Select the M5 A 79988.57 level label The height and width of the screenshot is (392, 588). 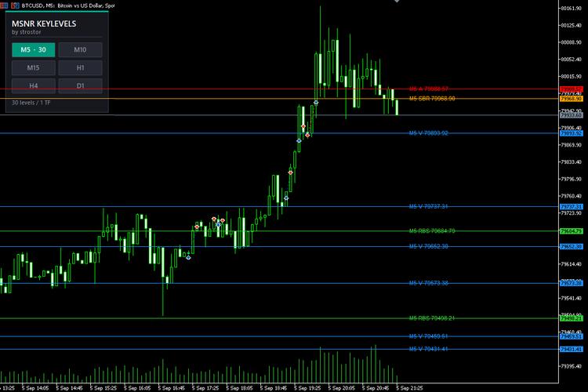click(x=429, y=89)
